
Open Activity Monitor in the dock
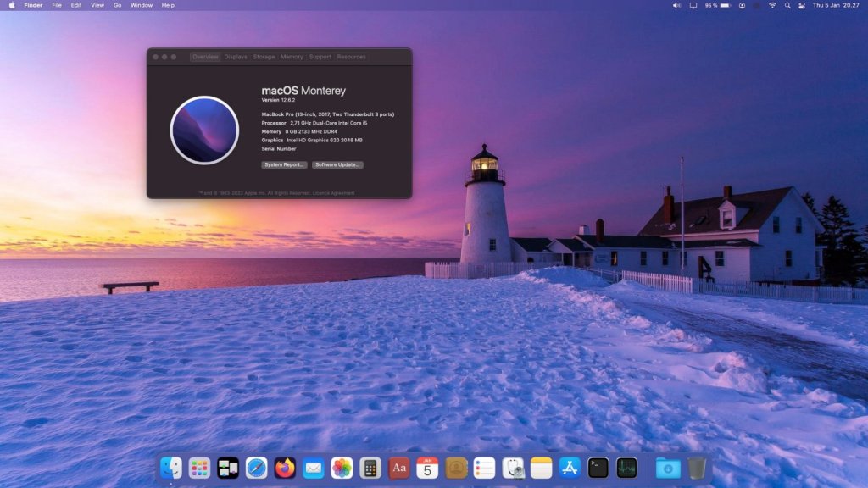626,468
